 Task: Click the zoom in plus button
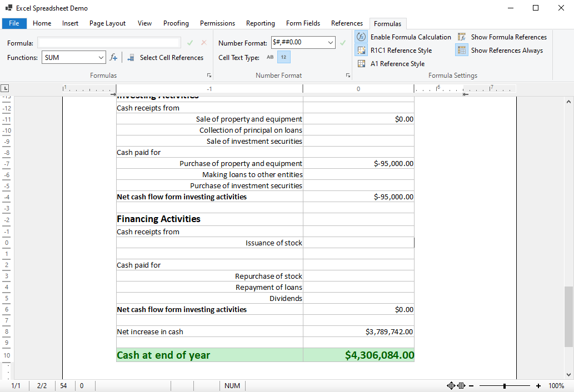(538, 386)
